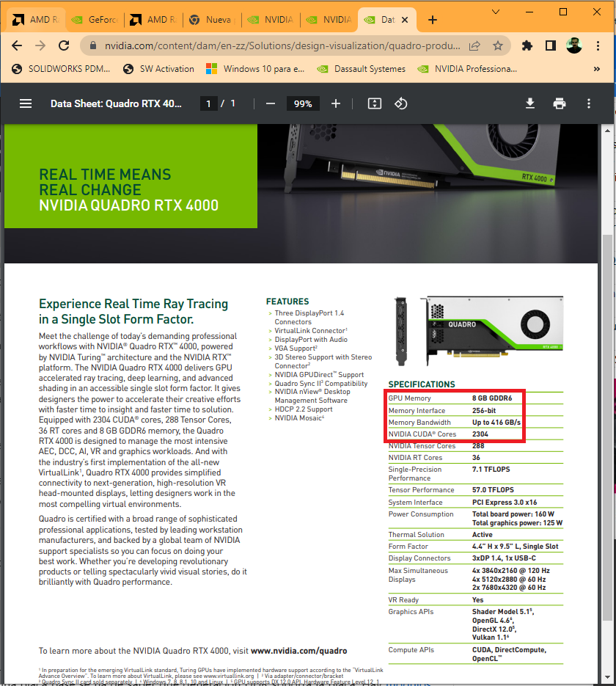Open PDF viewer more actions menu

(x=588, y=103)
